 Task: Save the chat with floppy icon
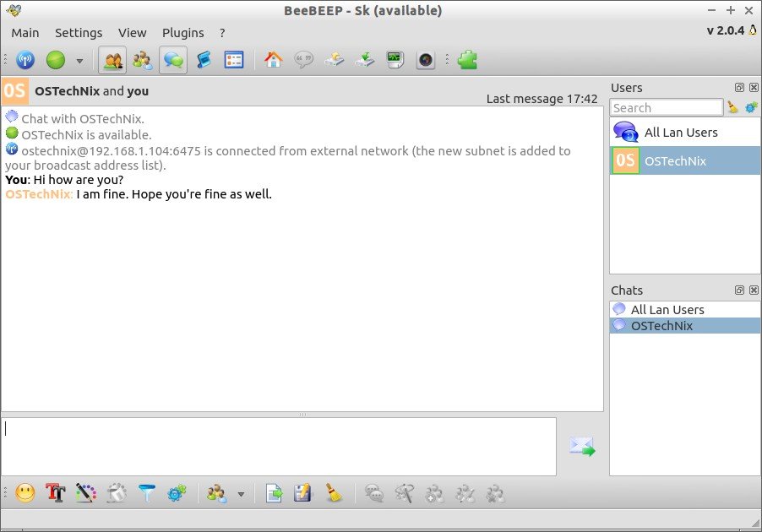pos(303,494)
